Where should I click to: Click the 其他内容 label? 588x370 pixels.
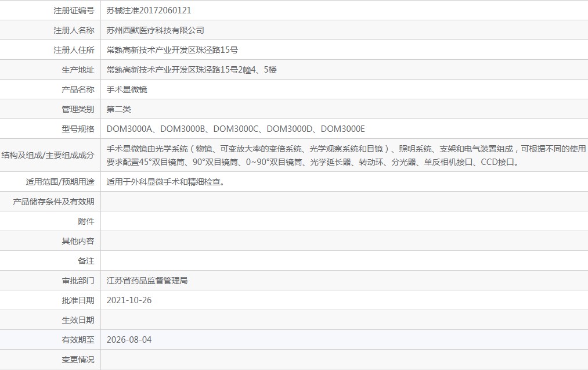click(78, 241)
